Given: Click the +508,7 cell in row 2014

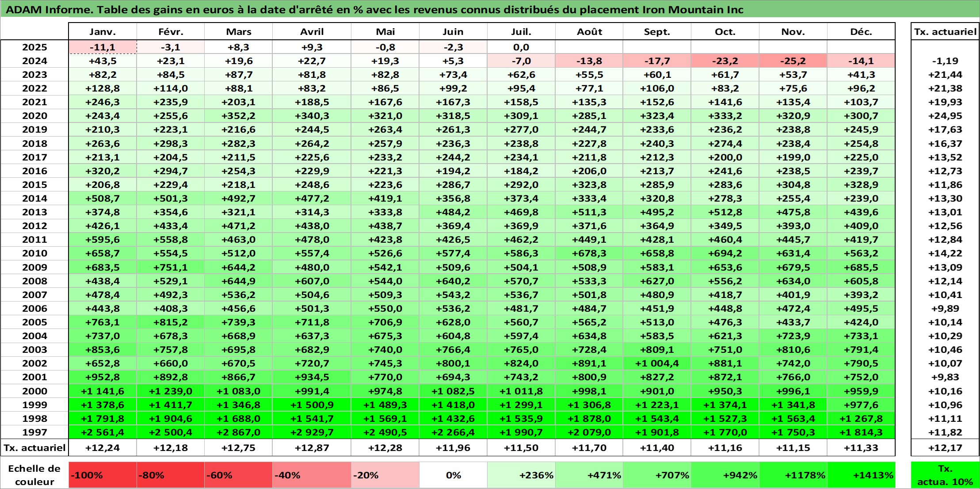Looking at the screenshot, I should pyautogui.click(x=103, y=198).
